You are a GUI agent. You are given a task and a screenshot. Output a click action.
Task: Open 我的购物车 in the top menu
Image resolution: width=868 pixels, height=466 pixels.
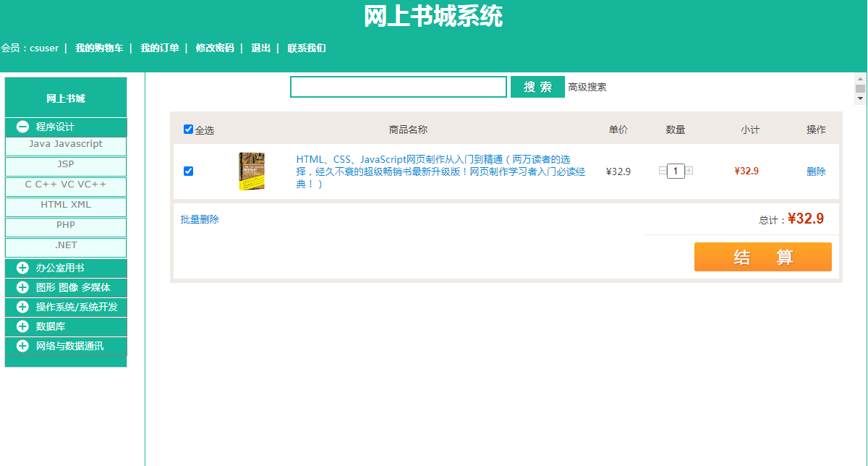click(x=99, y=48)
